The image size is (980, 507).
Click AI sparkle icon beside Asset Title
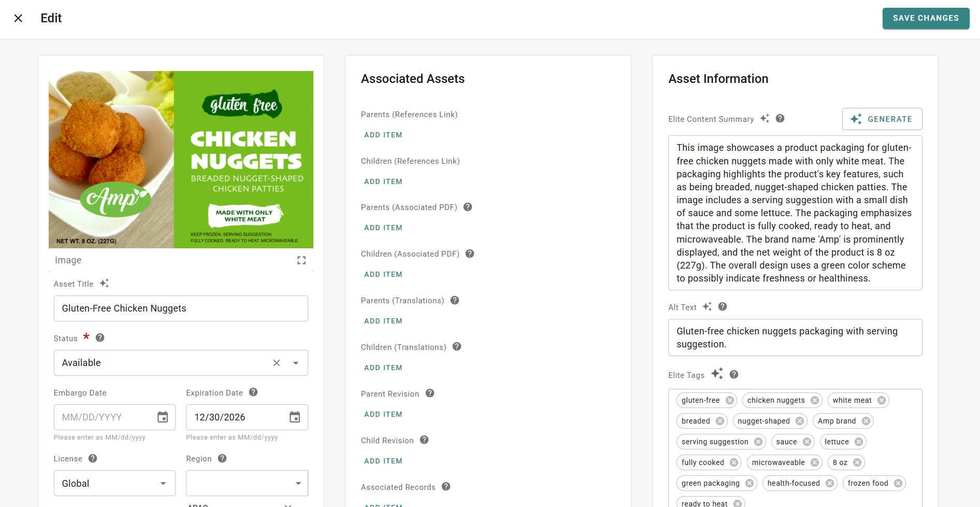click(104, 283)
